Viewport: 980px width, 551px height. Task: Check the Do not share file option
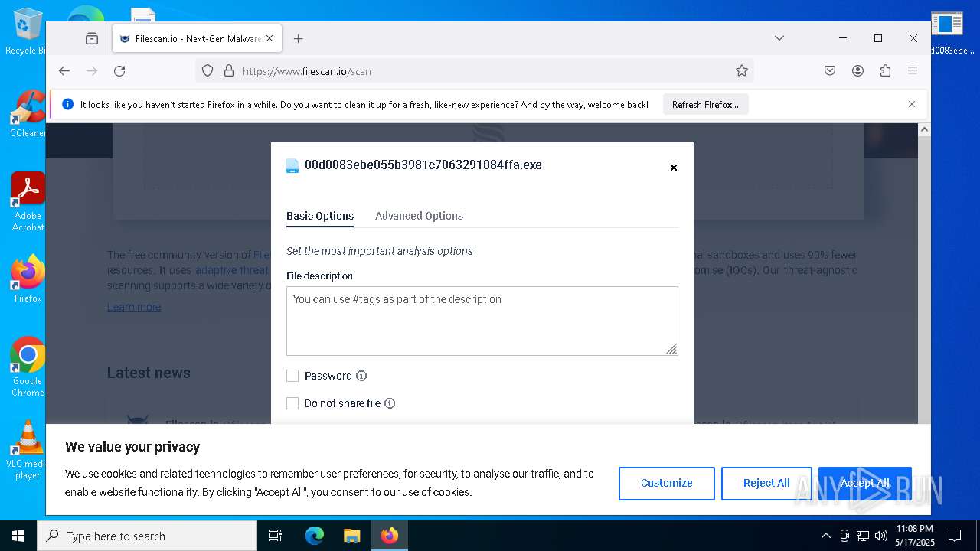click(292, 403)
